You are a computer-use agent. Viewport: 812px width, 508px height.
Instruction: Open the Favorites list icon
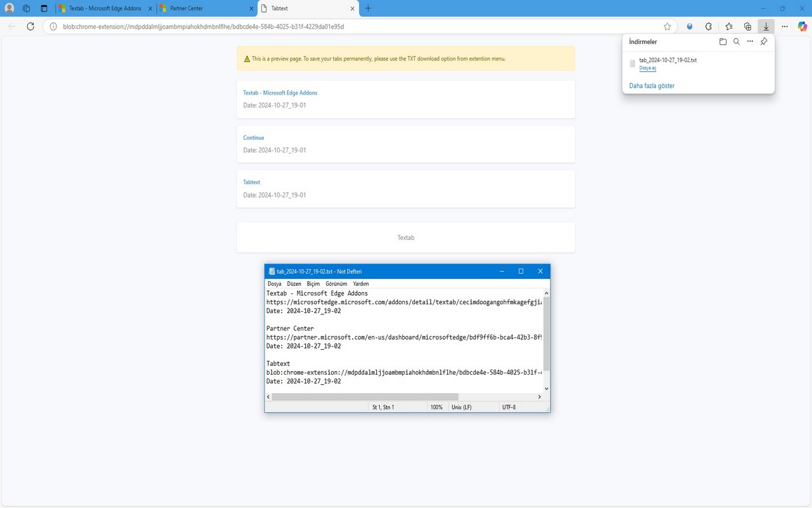tap(729, 27)
